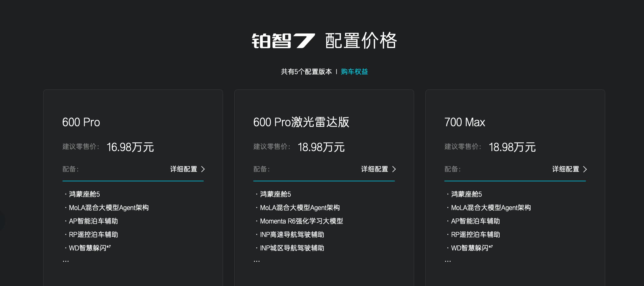Click the 铂智7 配置价格 heading
This screenshot has width=644, height=286.
[324, 41]
